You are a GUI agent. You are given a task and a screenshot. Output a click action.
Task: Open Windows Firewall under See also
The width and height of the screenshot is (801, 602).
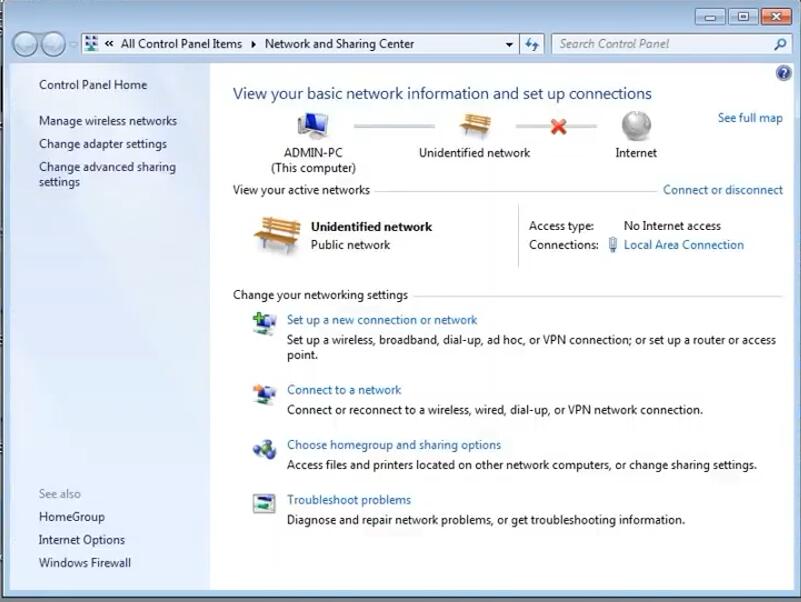pyautogui.click(x=85, y=563)
